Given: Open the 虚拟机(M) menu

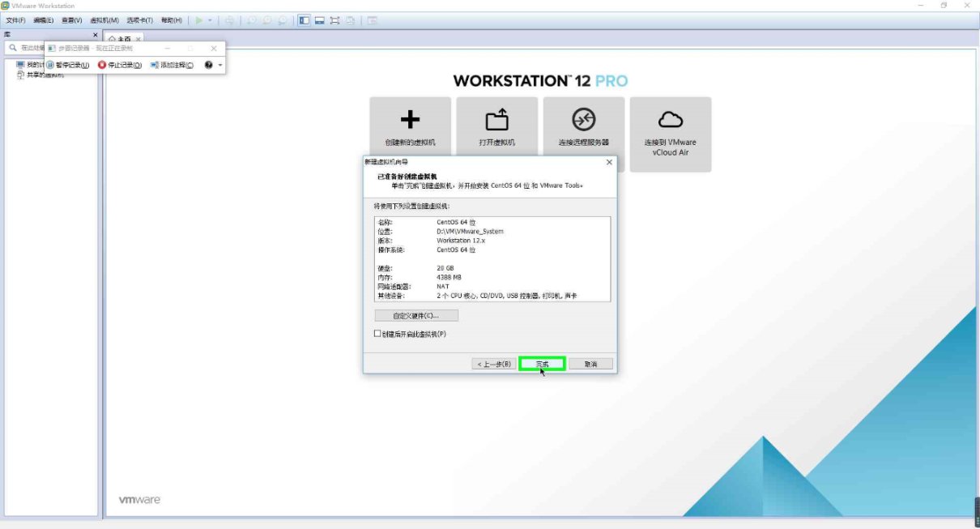Looking at the screenshot, I should (104, 19).
